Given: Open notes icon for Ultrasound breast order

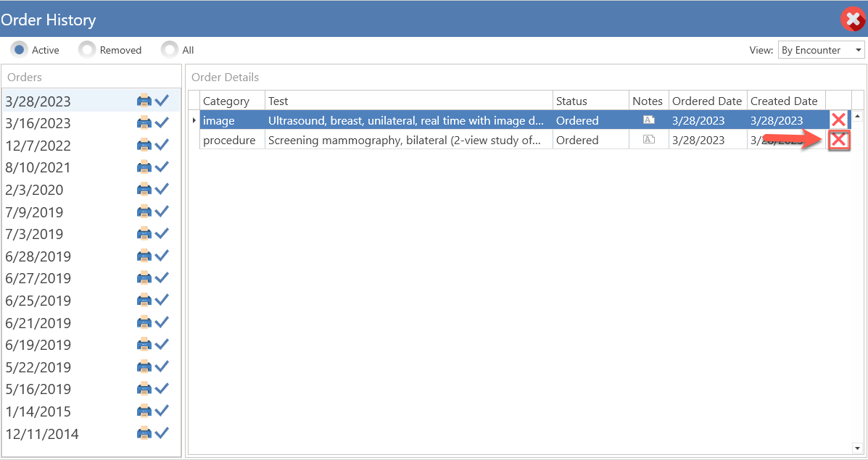Looking at the screenshot, I should pyautogui.click(x=649, y=120).
